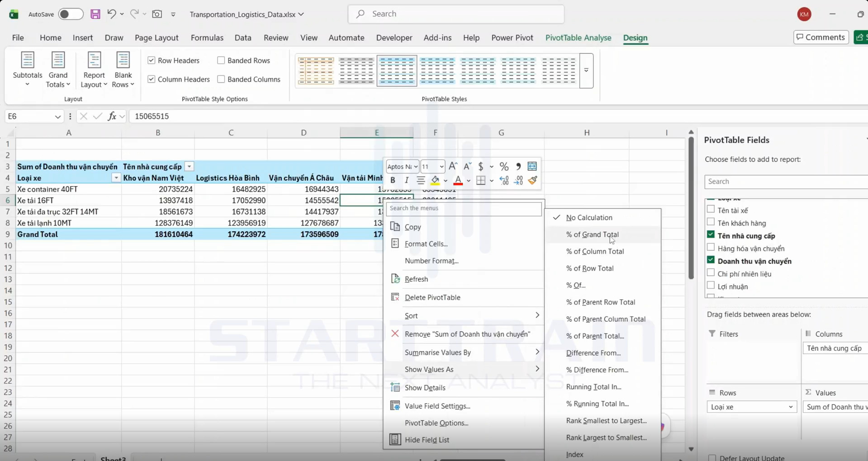Open the Grand Totals tool
Image resolution: width=868 pixels, height=461 pixels.
click(58, 70)
